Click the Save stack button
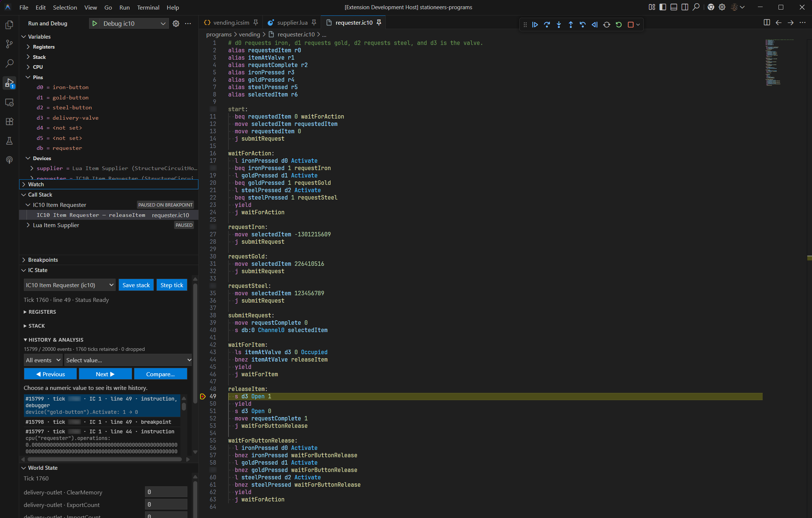 [x=136, y=285]
